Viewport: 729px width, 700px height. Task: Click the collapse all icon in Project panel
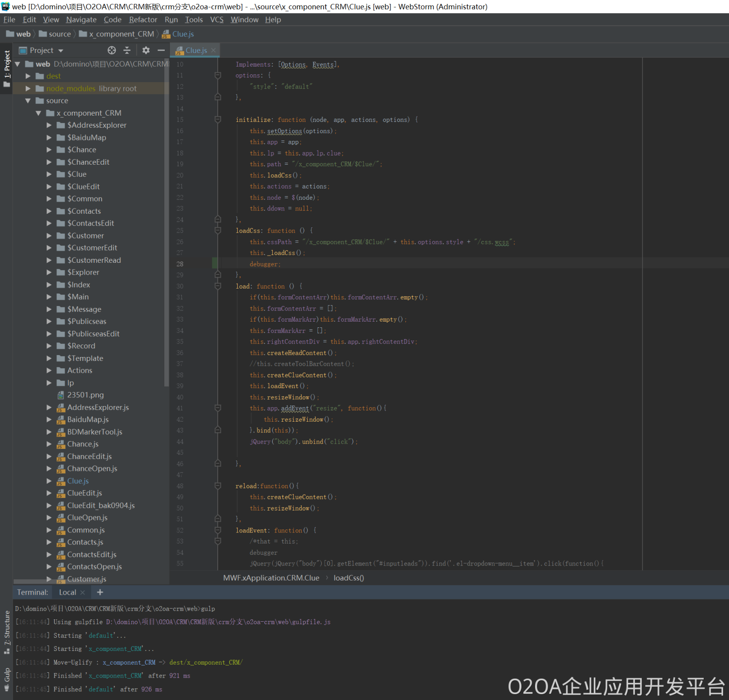(x=127, y=51)
